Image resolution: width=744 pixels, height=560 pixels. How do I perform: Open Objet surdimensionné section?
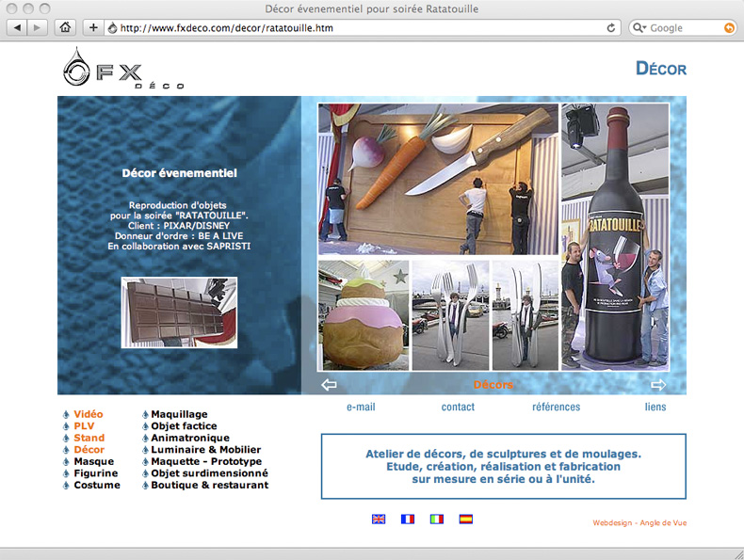click(209, 473)
